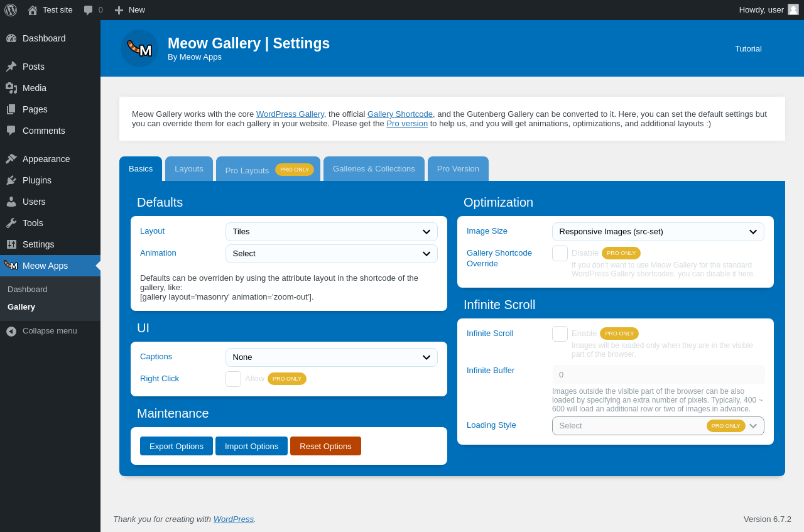Click the Infinite Buffer input field
The height and width of the screenshot is (532, 804).
click(658, 374)
